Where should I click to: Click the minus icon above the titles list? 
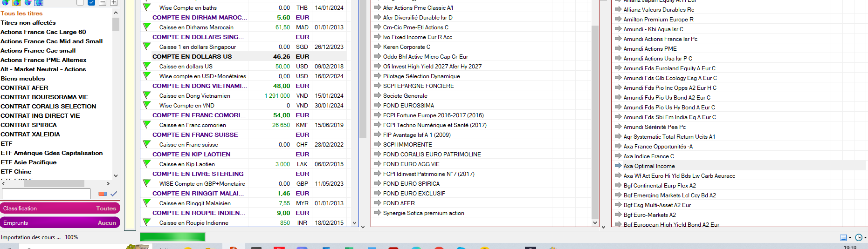tap(103, 2)
